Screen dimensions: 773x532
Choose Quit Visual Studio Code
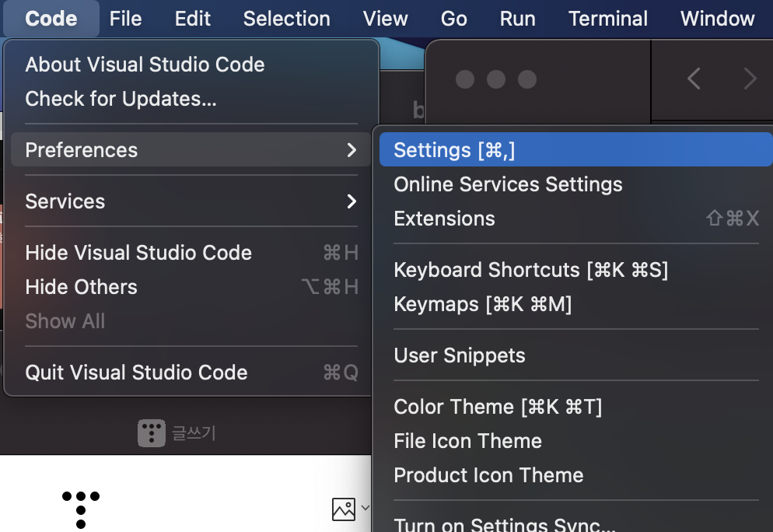tap(191, 373)
